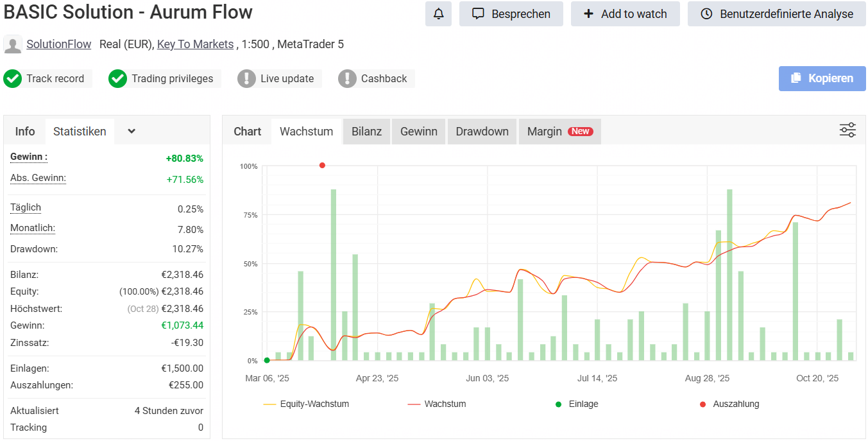Open Benutzerdefinierte Analyse
868x441 pixels.
click(777, 14)
